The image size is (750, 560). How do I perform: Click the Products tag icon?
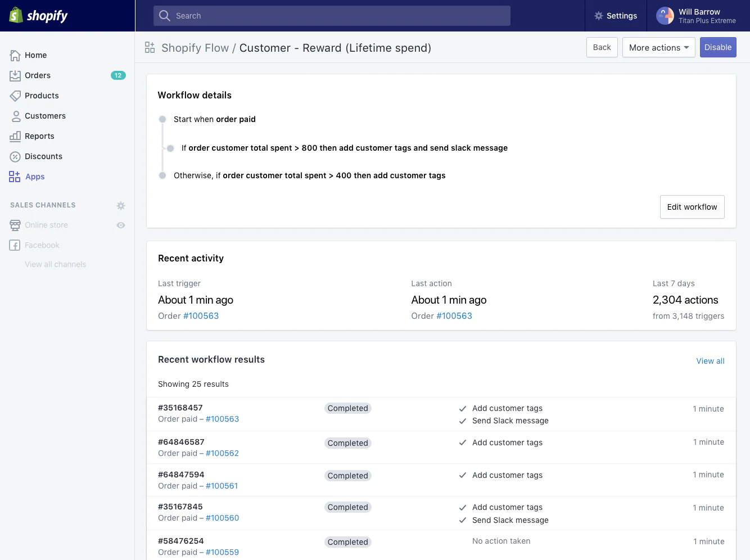coord(15,96)
